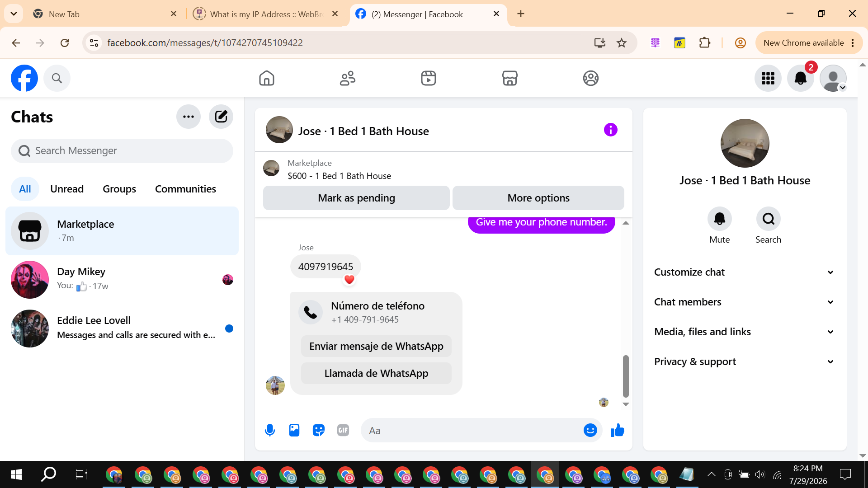Open Windows taskbar search
This screenshot has height=488, width=868.
click(x=48, y=474)
